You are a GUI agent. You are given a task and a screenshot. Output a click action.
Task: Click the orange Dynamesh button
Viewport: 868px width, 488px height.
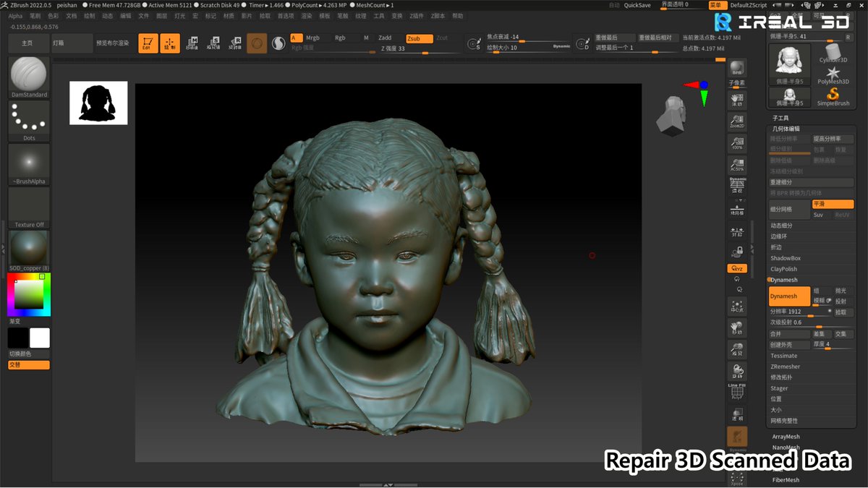point(789,296)
